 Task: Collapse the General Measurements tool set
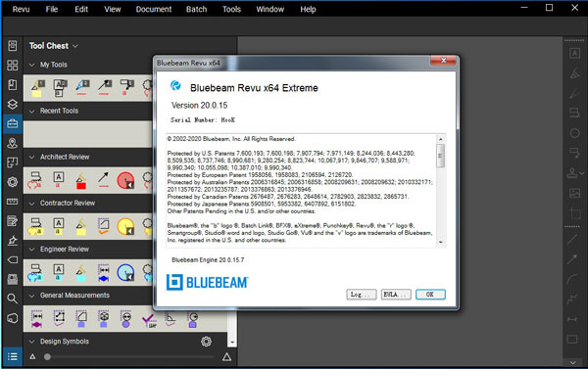point(32,296)
